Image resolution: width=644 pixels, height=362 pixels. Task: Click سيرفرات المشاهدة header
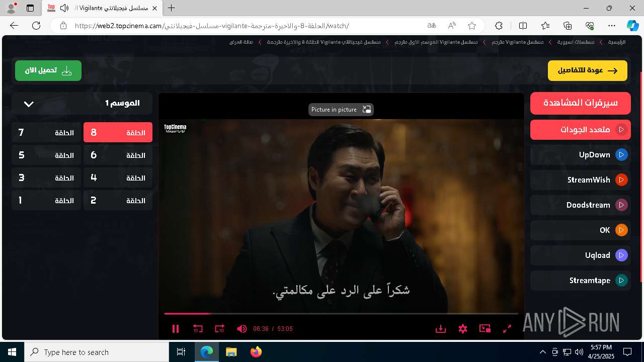581,103
